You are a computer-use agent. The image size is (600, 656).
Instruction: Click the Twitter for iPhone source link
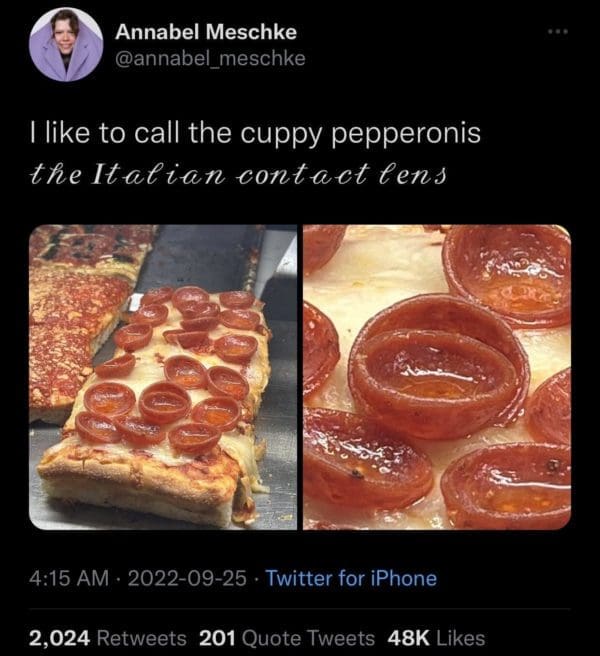pos(349,578)
